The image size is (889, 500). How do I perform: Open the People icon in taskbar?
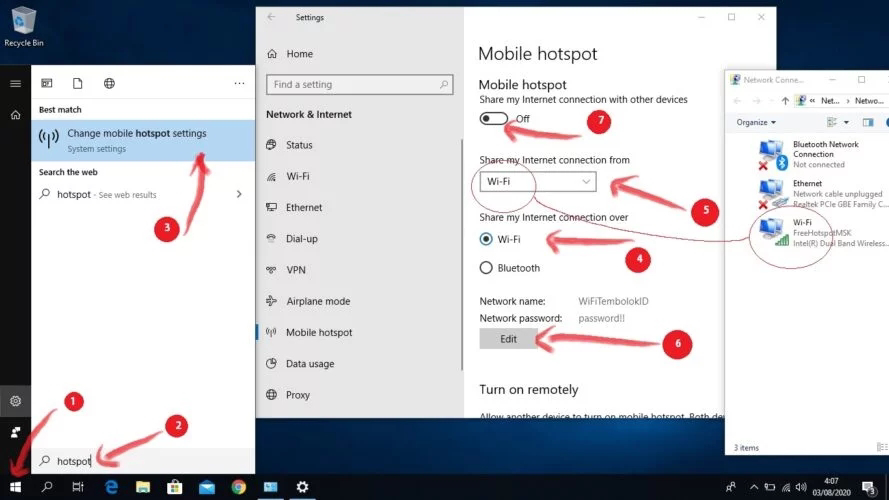(731, 487)
